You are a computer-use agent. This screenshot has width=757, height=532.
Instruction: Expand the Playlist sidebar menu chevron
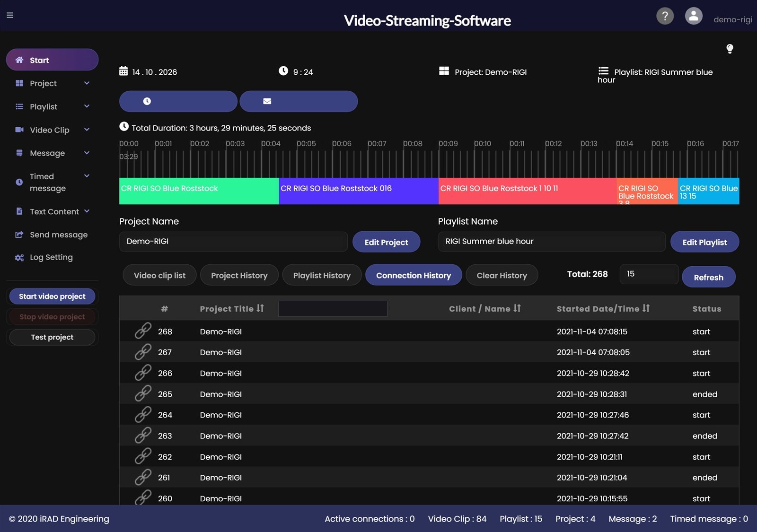(x=87, y=106)
